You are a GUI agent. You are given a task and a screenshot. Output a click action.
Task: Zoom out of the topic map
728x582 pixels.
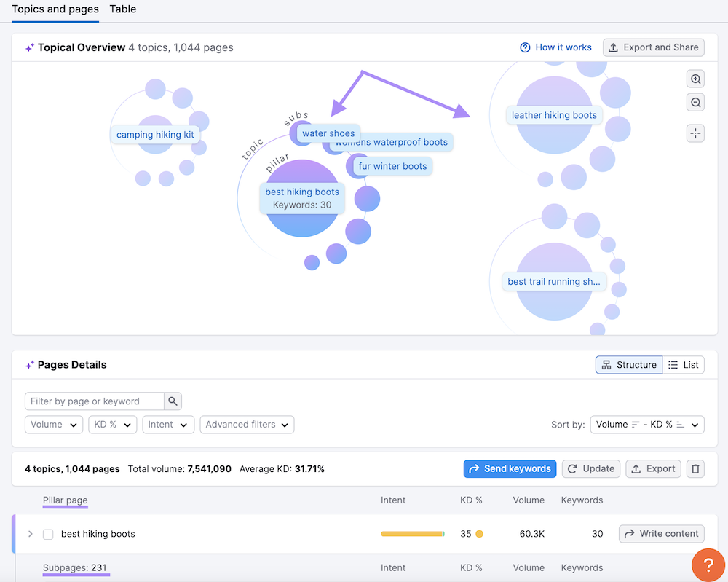pos(695,101)
